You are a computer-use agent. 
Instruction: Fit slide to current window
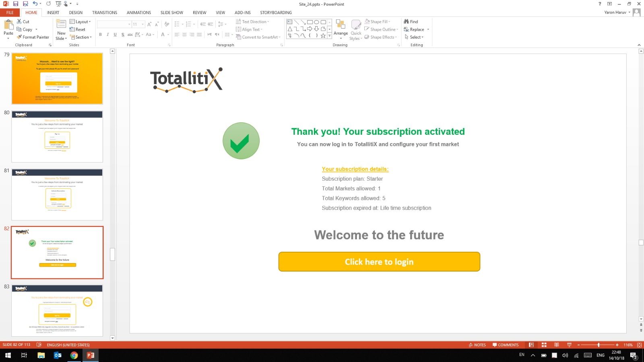tap(639, 345)
